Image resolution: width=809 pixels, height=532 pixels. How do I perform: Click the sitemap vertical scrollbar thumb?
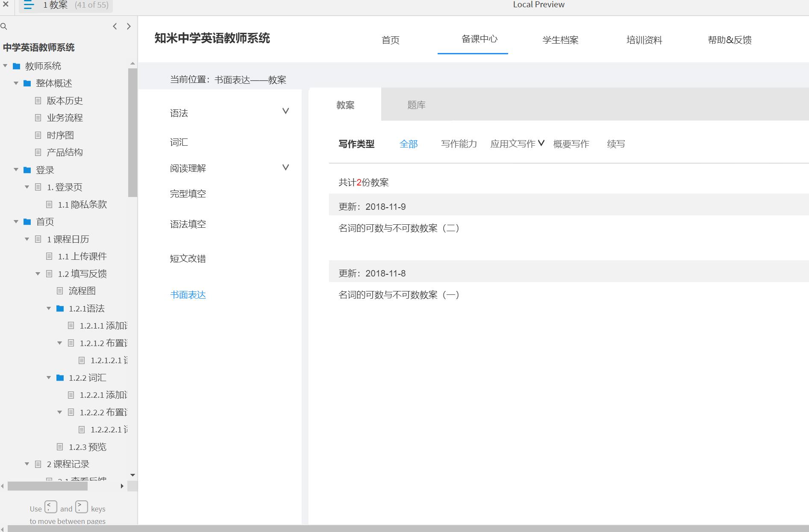[132, 132]
